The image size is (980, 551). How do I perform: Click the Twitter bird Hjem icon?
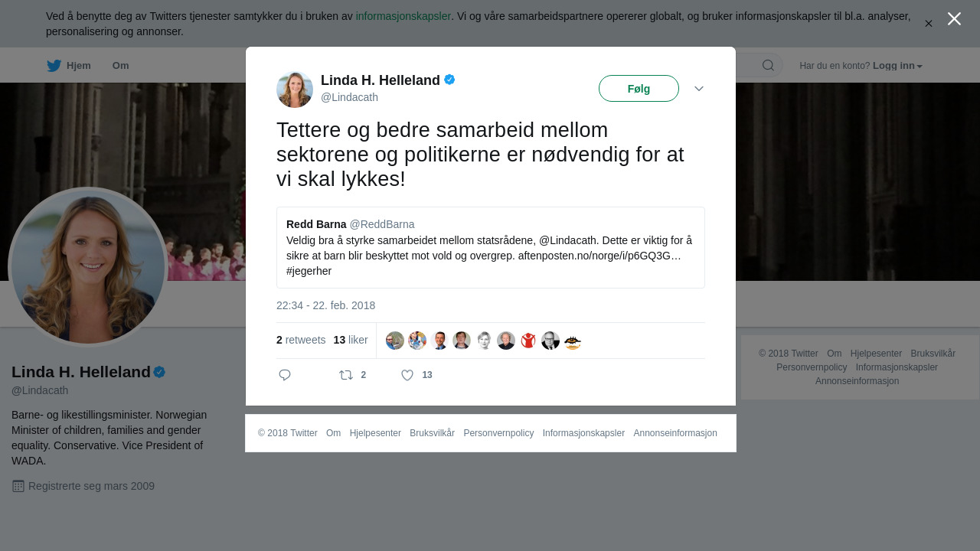(54, 66)
